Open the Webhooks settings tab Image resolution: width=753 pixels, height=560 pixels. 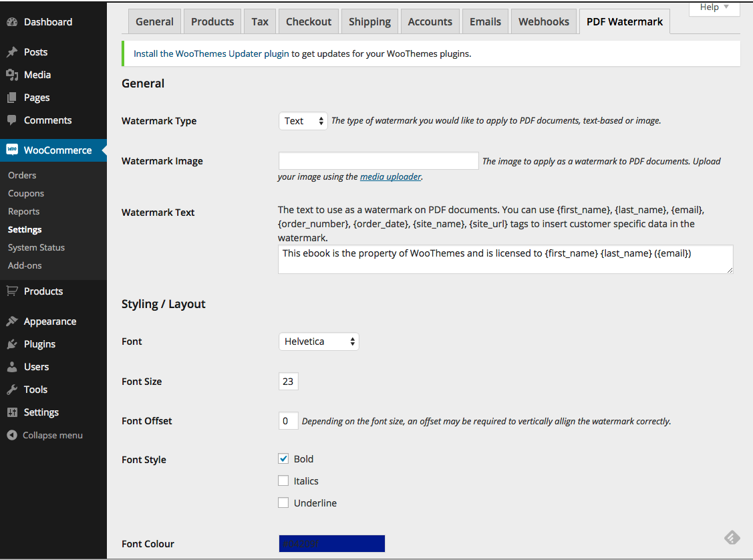pos(543,21)
